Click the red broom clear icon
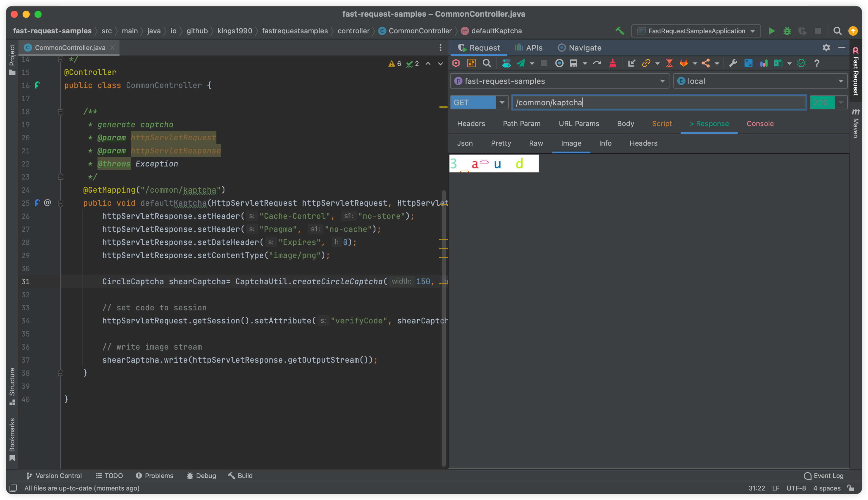This screenshot has width=868, height=500. tap(613, 63)
